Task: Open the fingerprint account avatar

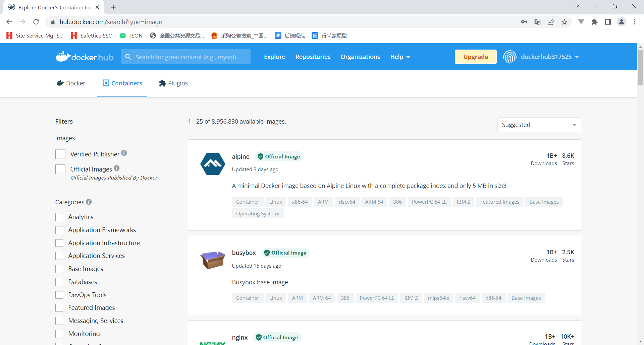Action: (x=509, y=57)
